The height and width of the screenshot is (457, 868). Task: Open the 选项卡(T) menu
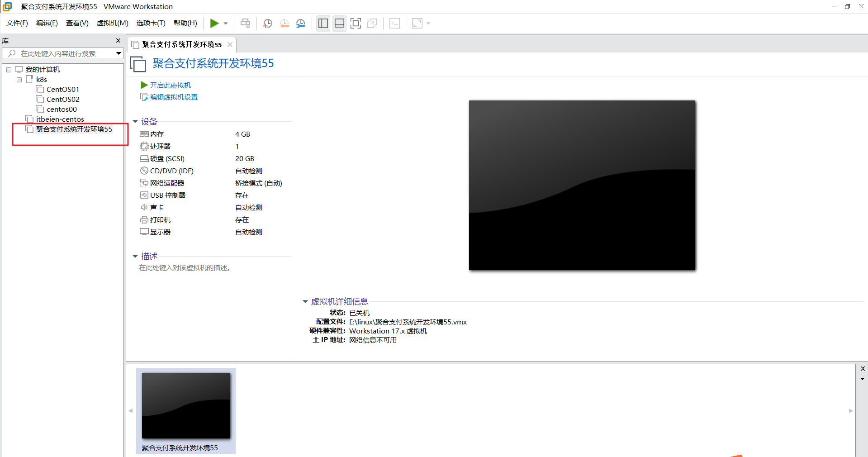[x=151, y=23]
